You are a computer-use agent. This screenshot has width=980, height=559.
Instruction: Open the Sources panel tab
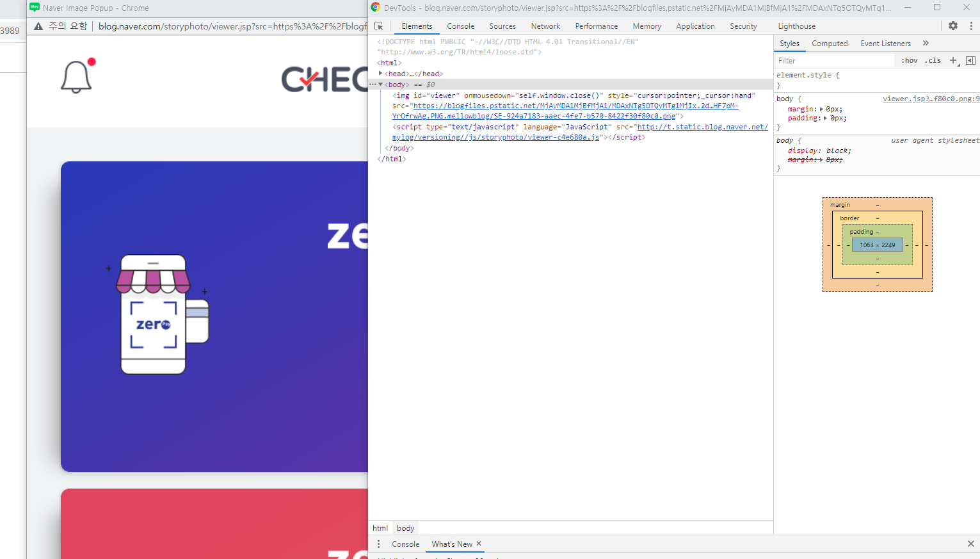[502, 26]
